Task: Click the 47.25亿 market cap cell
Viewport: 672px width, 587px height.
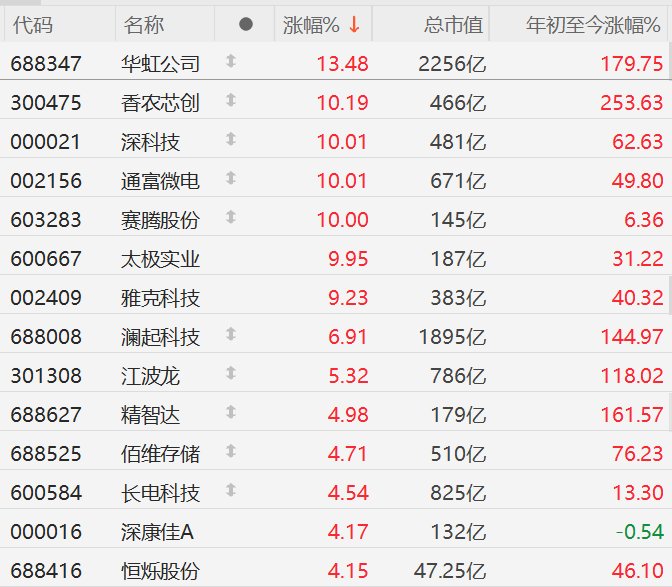Action: click(x=450, y=571)
